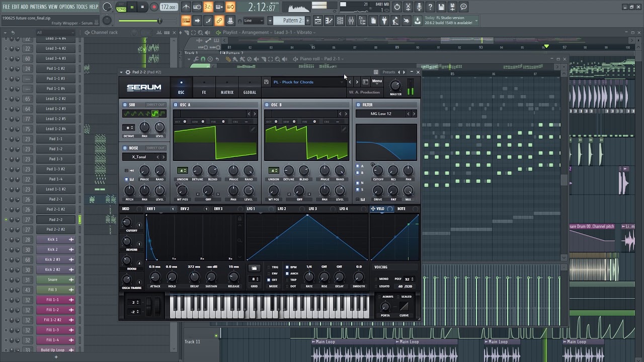
Task: Open the MG Low 12 filter type selector
Action: [x=381, y=114]
